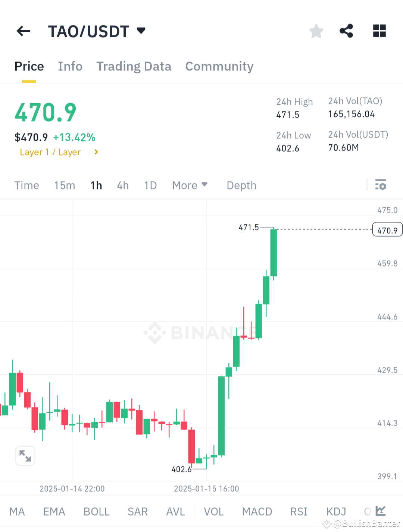Expand chart to fullscreen mode
This screenshot has height=532, width=403.
pyautogui.click(x=25, y=456)
